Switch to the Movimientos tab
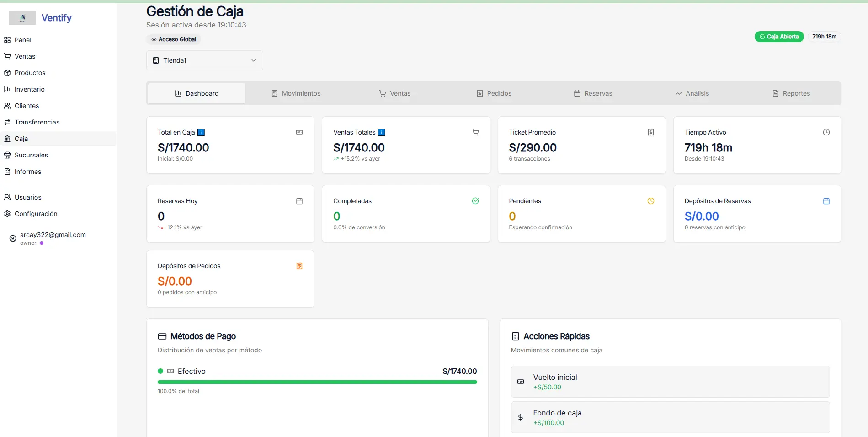 [296, 93]
